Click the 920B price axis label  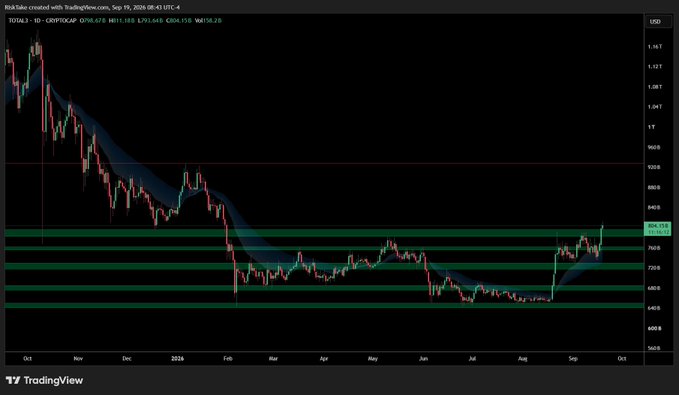click(x=654, y=167)
